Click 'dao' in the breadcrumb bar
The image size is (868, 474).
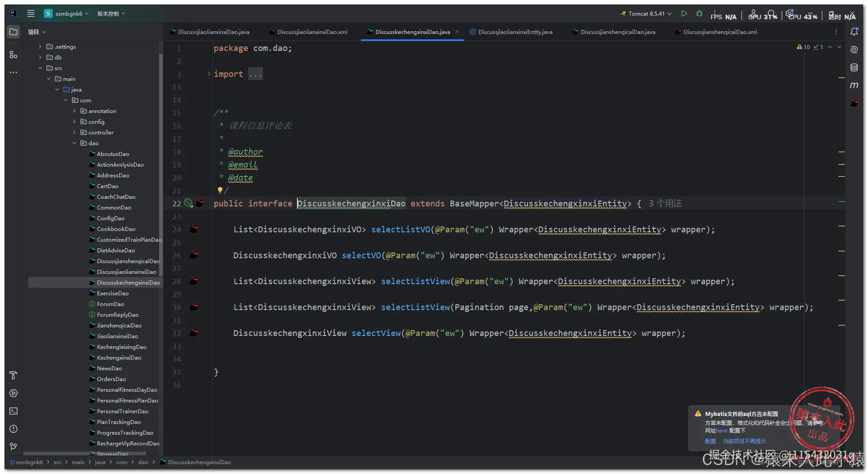point(143,462)
